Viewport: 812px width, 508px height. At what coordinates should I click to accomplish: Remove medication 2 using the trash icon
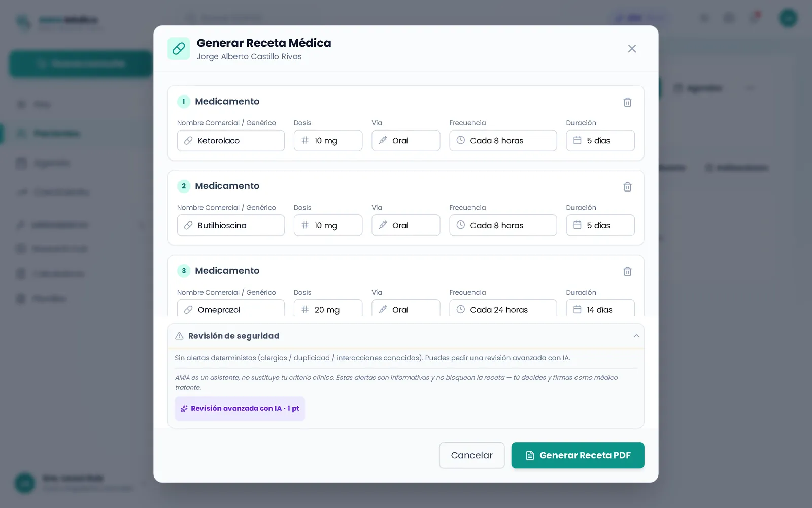tap(627, 187)
